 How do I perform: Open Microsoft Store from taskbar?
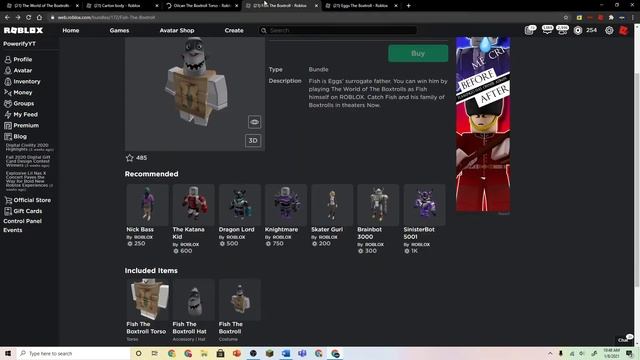point(220,353)
